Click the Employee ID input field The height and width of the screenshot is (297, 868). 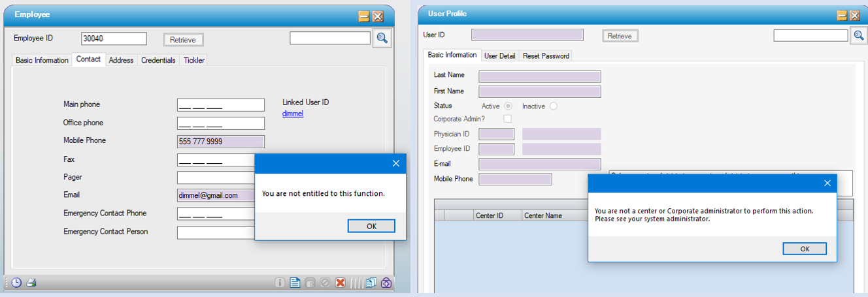pos(114,39)
